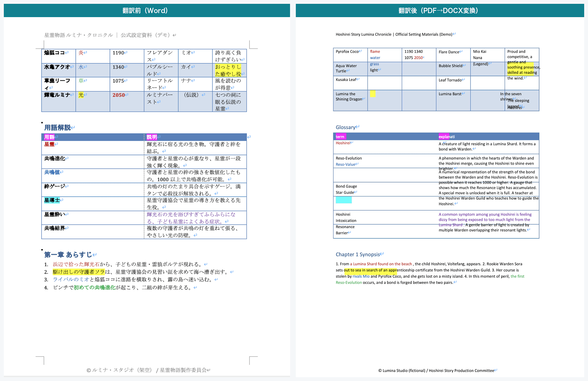This screenshot has height=381, width=588.
Task: Click the magenta 説明 column header
Action: tap(152, 137)
